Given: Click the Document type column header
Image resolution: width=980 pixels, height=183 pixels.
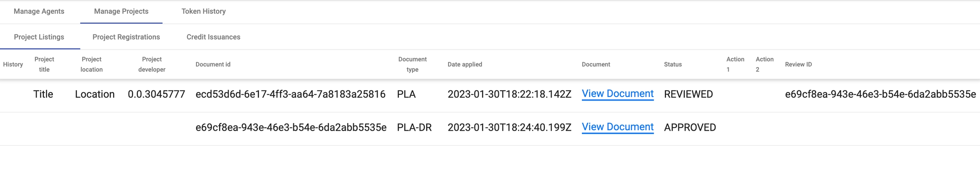Looking at the screenshot, I should tap(412, 64).
